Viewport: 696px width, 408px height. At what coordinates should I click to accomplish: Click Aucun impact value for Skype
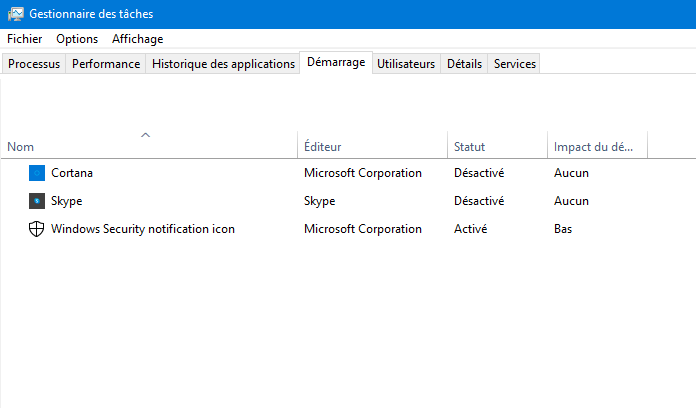click(571, 201)
